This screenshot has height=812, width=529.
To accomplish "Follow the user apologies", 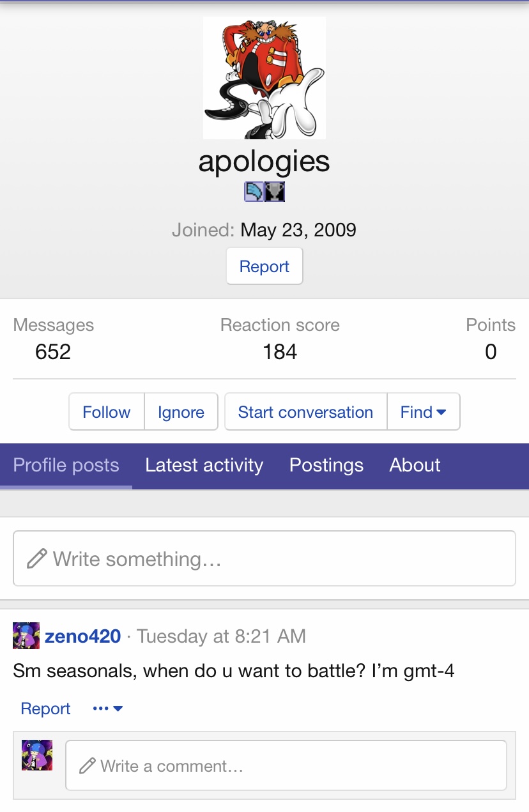I will pyautogui.click(x=107, y=412).
